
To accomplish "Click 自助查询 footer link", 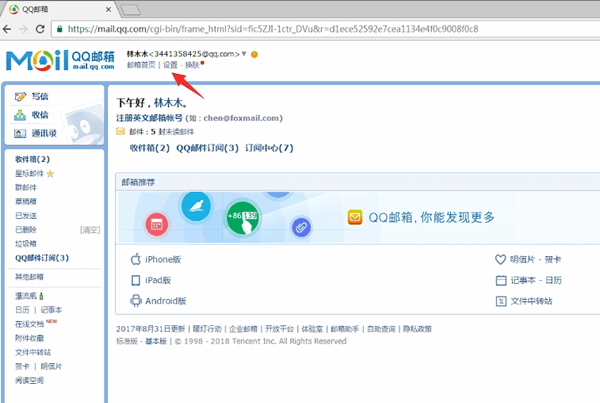I will [x=381, y=329].
